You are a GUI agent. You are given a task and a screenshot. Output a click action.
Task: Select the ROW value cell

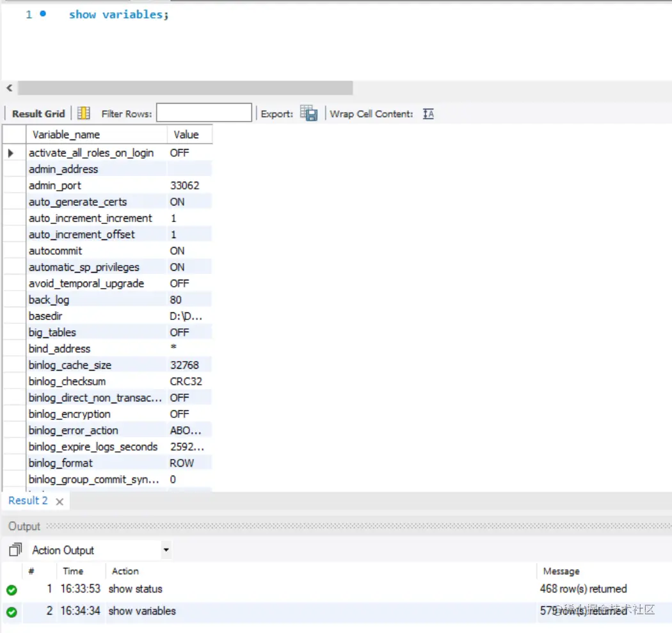point(189,462)
